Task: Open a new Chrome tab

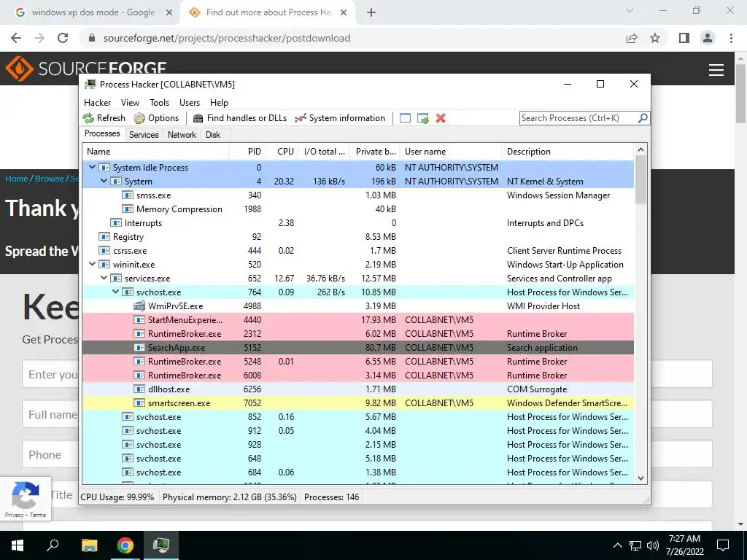Action: tap(371, 12)
